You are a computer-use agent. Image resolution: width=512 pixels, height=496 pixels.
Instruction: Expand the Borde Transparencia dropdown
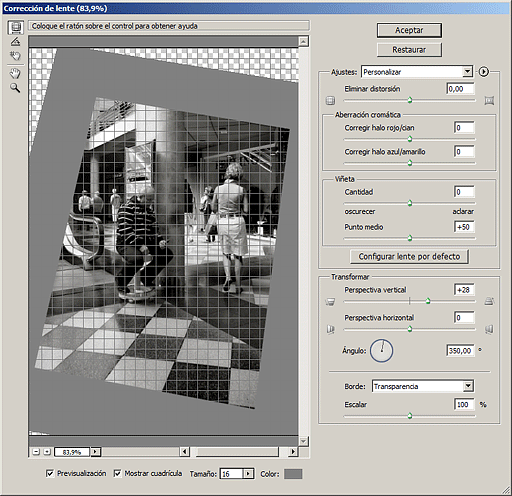pyautogui.click(x=423, y=386)
